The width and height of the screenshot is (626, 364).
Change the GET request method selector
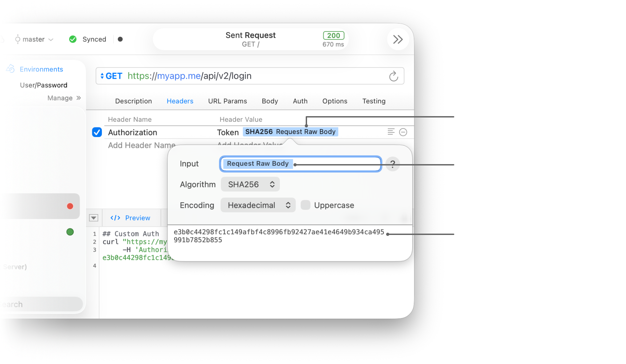111,76
